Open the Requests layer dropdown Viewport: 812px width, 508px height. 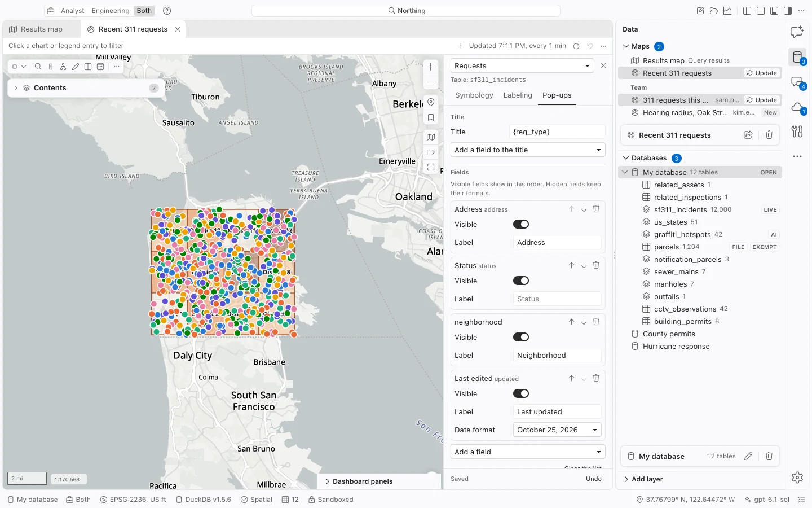[x=522, y=66]
